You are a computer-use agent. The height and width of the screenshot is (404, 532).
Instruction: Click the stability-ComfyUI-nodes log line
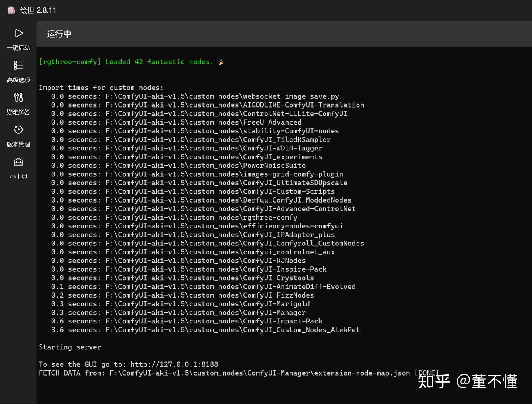click(195, 131)
